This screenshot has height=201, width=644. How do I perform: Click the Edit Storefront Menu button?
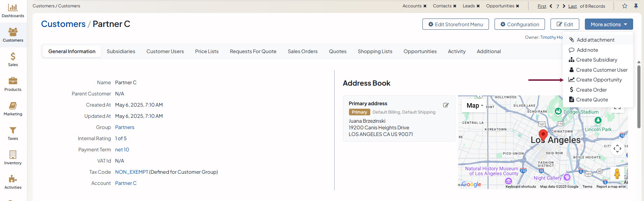[x=455, y=24]
